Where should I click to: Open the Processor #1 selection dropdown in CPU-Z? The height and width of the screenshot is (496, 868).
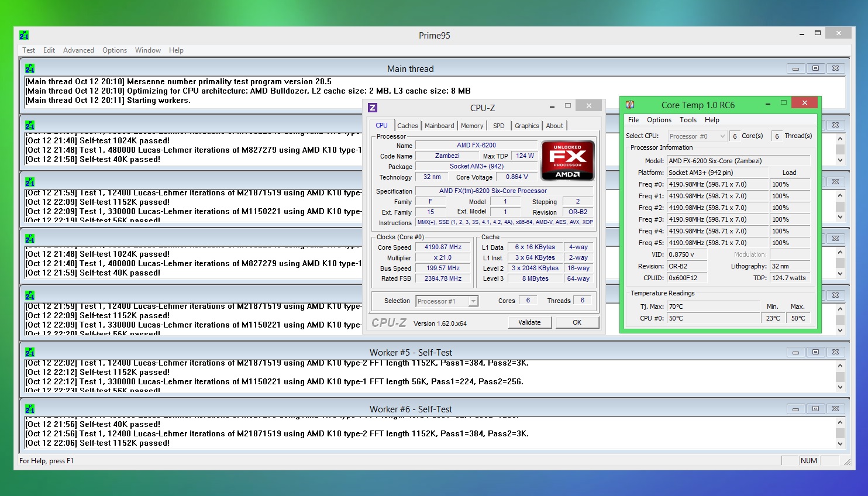pyautogui.click(x=447, y=301)
